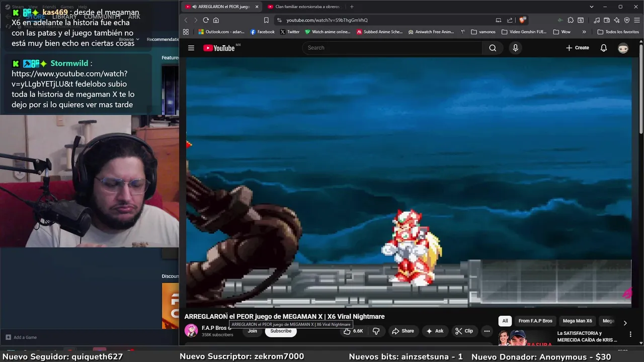Show more bookmarks with the overflow chevron
This screenshot has width=644, height=362.
[x=584, y=32]
